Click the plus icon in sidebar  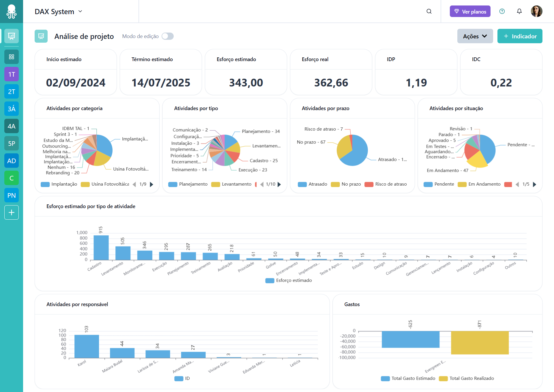click(12, 212)
